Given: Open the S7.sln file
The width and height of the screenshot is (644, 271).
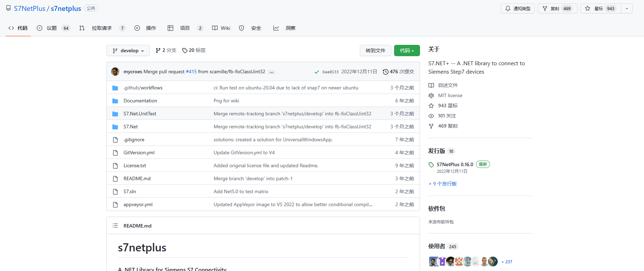Looking at the screenshot, I should pos(129,191).
